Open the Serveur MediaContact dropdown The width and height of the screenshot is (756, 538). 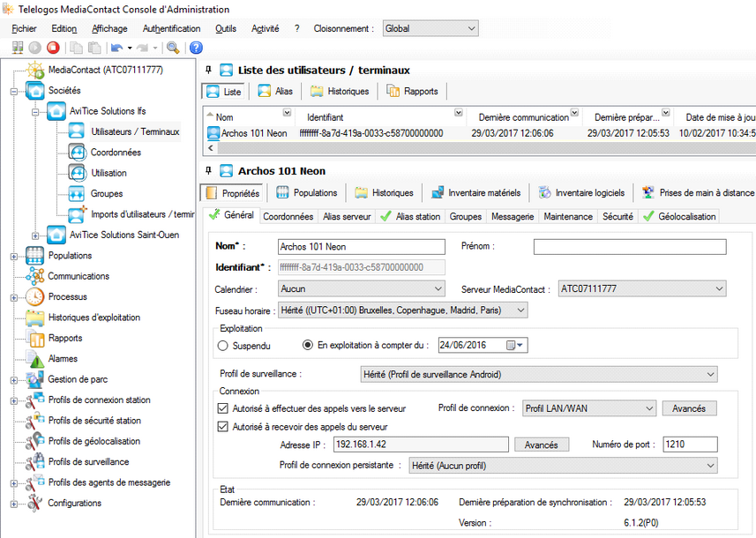[642, 288]
